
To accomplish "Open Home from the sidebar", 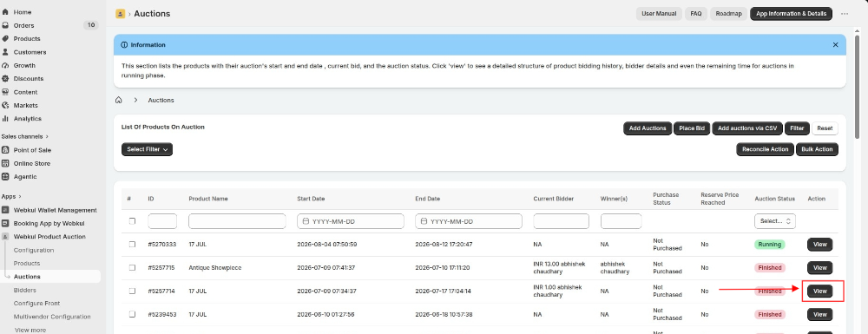I will [x=23, y=11].
